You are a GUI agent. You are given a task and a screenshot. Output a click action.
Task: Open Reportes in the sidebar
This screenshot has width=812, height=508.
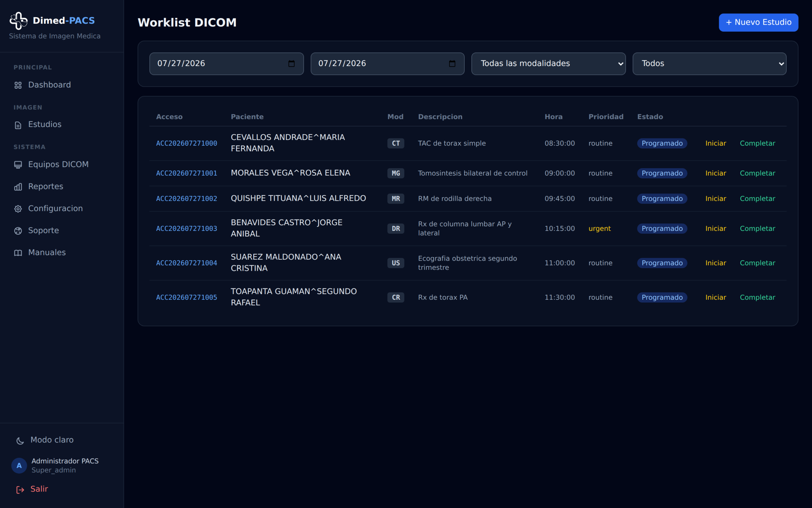click(x=62, y=186)
